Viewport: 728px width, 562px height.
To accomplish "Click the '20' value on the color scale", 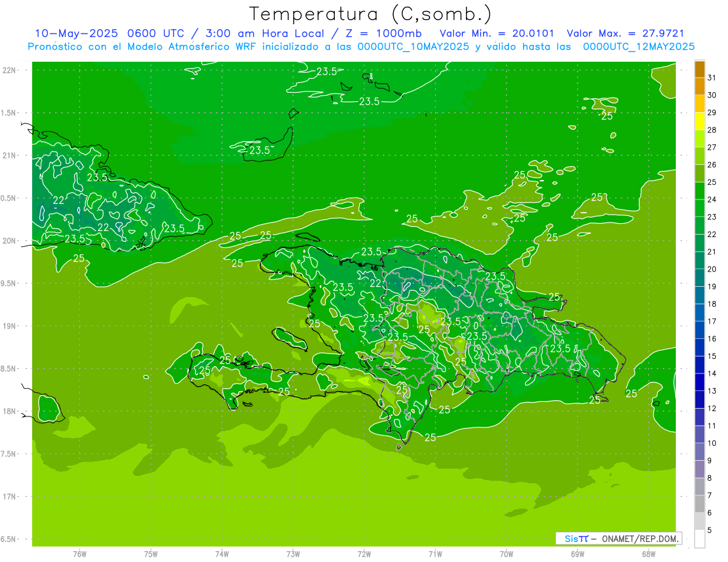I will (712, 269).
